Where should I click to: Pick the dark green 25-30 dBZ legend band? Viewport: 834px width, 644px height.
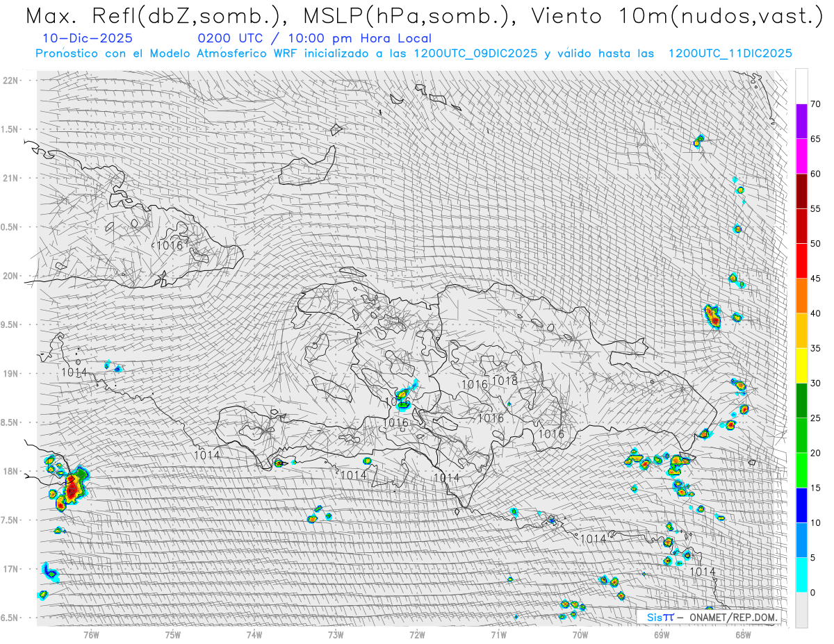[x=801, y=400]
